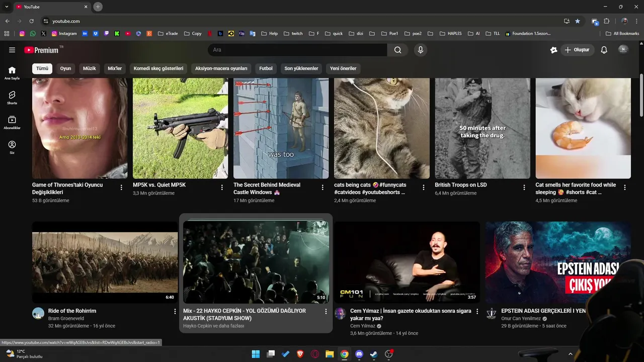Open the Chrome extensions puzzle icon
The width and height of the screenshot is (644, 362).
tap(606, 21)
